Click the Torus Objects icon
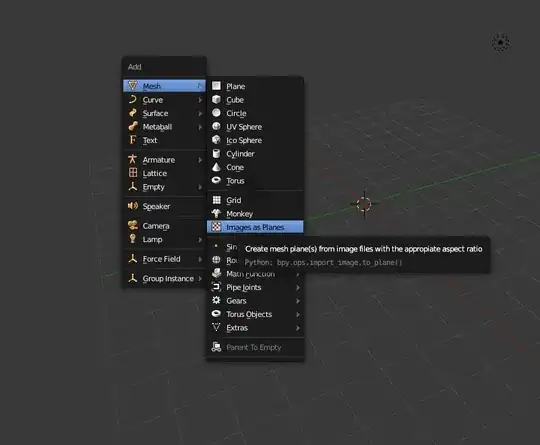This screenshot has width=540, height=445. [216, 313]
